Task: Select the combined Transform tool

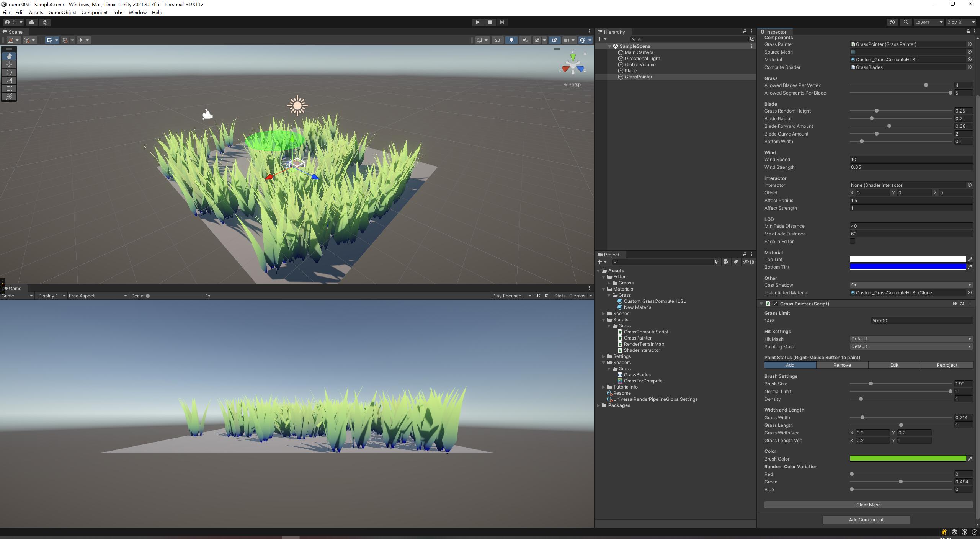Action: click(9, 96)
